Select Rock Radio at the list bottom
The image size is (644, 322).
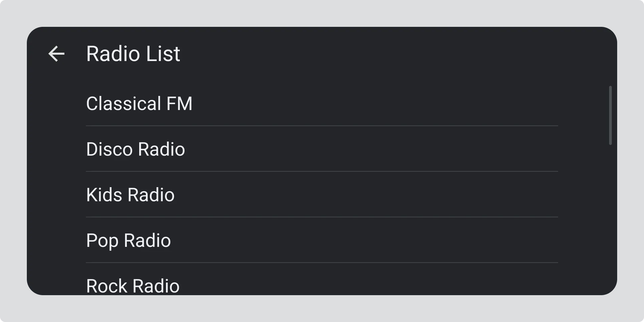click(133, 286)
